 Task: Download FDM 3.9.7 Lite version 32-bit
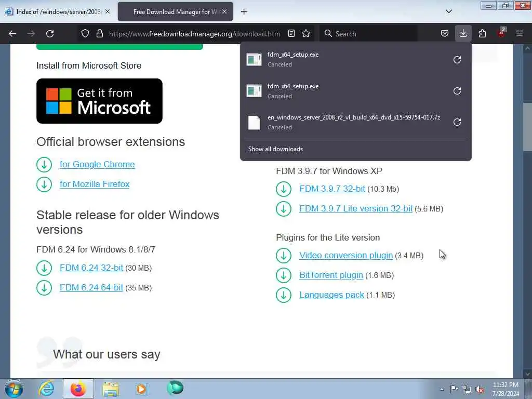[356, 209]
